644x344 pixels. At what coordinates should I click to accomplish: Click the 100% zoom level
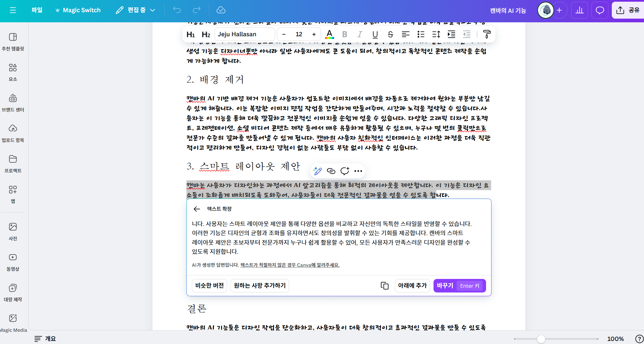click(616, 339)
